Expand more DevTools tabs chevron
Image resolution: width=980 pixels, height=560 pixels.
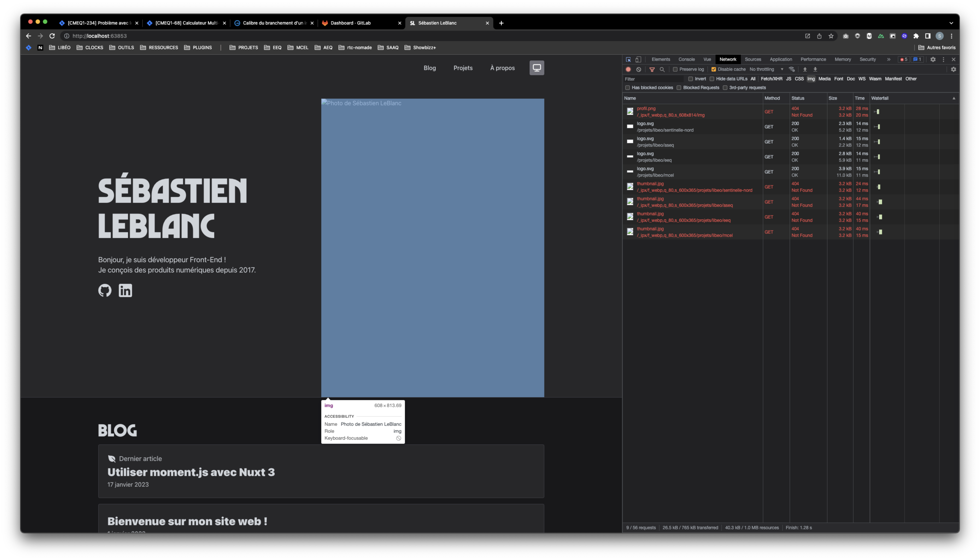888,60
